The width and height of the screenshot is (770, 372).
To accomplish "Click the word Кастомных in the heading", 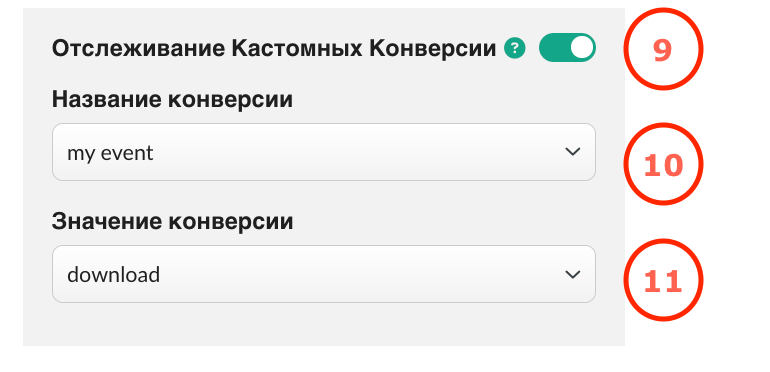I will (x=297, y=49).
